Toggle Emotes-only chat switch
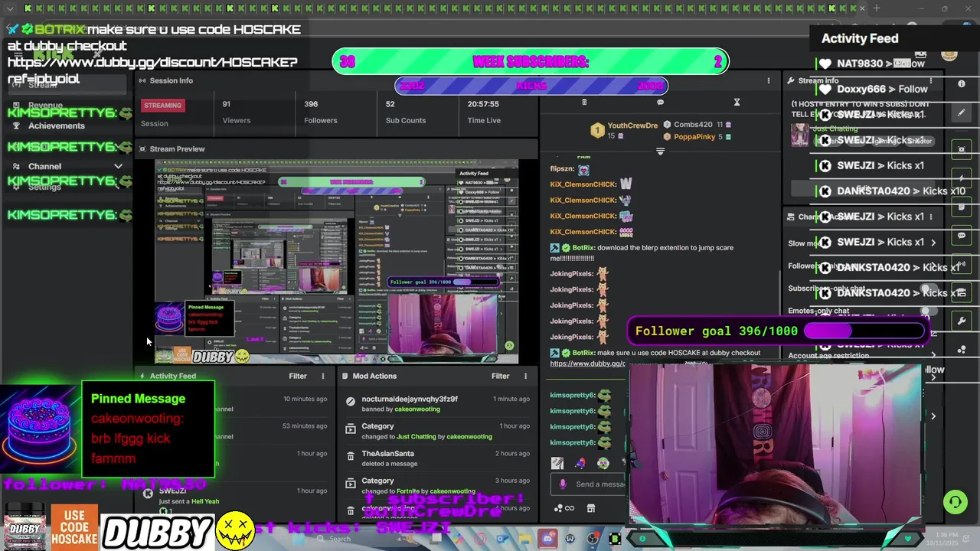This screenshot has width=980, height=551. (x=927, y=311)
